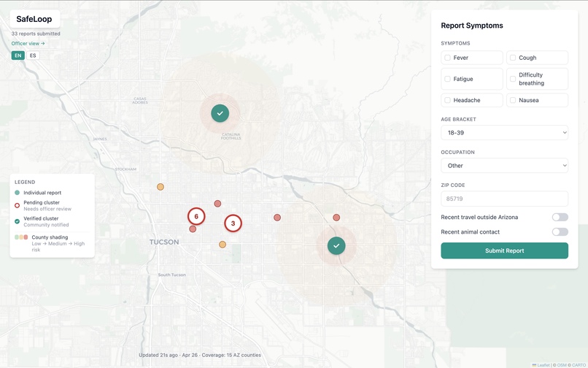This screenshot has width=588, height=368.
Task: Check the Cough symptom checkbox
Action: [513, 58]
